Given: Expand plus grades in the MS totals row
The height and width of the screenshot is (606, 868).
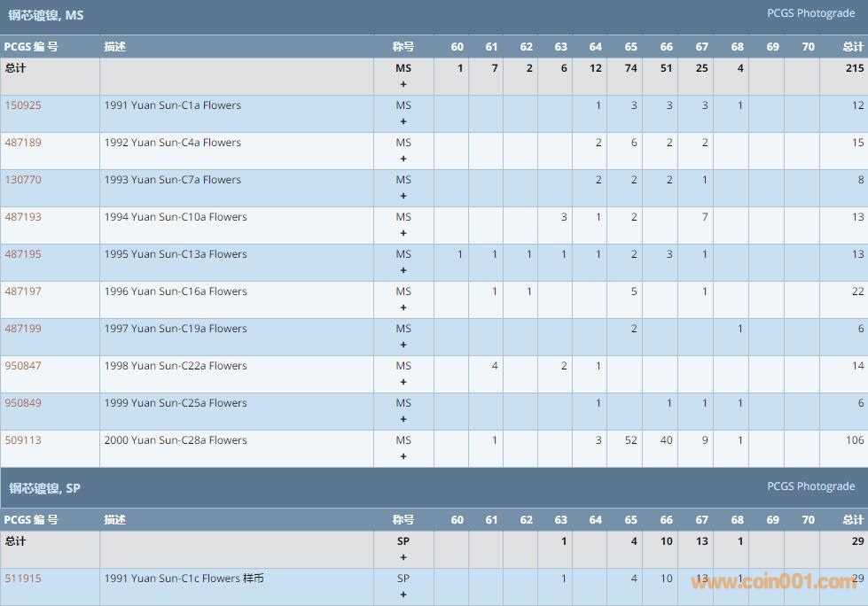Looking at the screenshot, I should click(403, 85).
